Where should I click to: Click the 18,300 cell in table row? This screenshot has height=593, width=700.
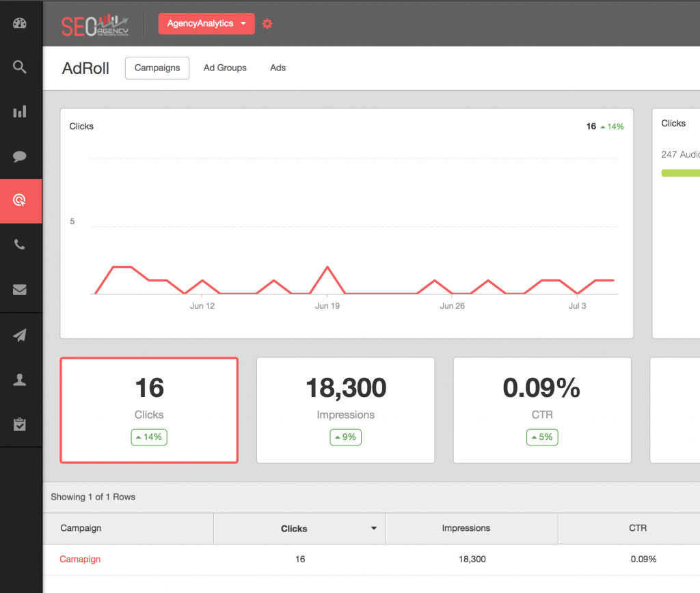tap(472, 559)
